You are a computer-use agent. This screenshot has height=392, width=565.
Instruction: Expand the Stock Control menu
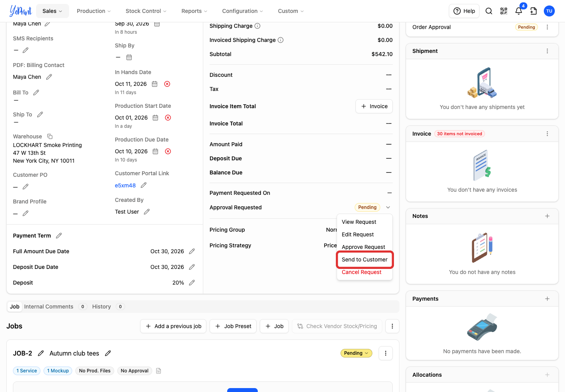[x=146, y=11]
